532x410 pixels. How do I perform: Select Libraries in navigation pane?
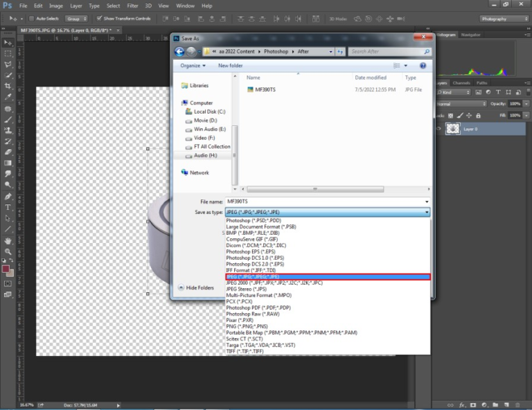click(195, 85)
